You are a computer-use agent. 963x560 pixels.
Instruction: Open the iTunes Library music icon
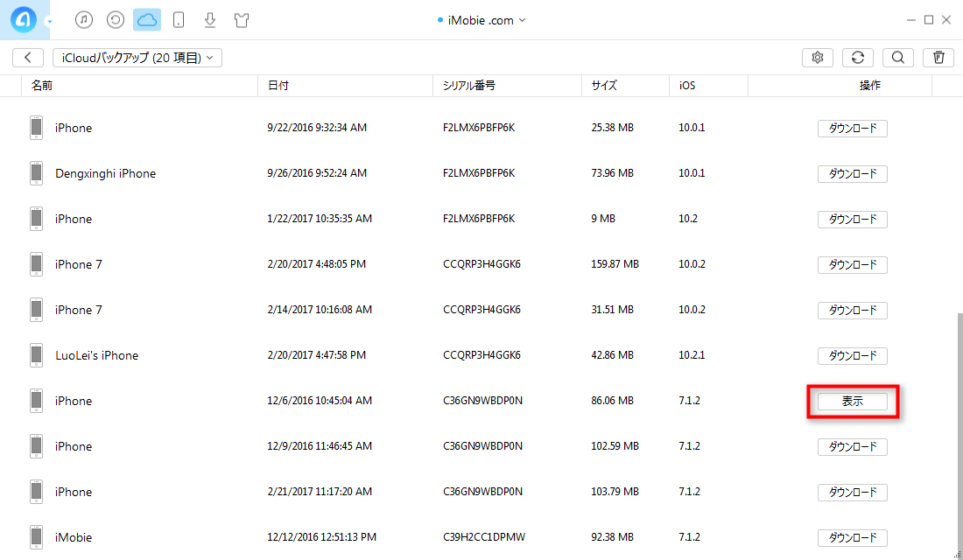[x=84, y=19]
